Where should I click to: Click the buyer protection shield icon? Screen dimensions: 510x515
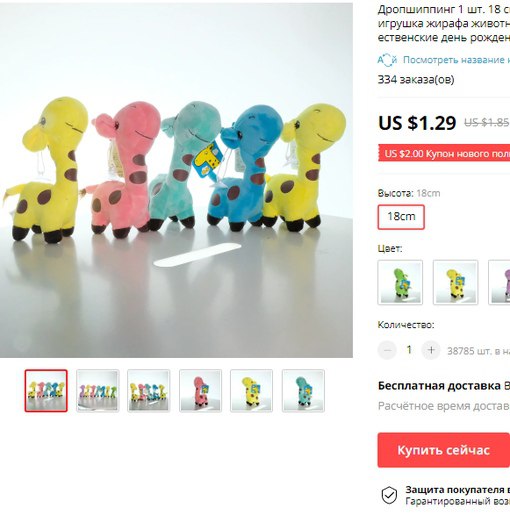pyautogui.click(x=389, y=495)
